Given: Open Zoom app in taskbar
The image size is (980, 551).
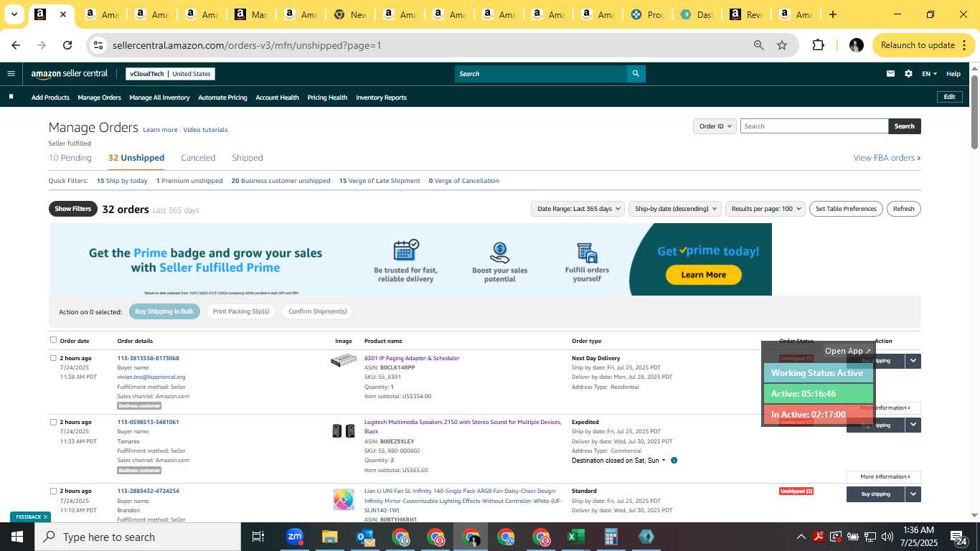Looking at the screenshot, I should (x=294, y=537).
